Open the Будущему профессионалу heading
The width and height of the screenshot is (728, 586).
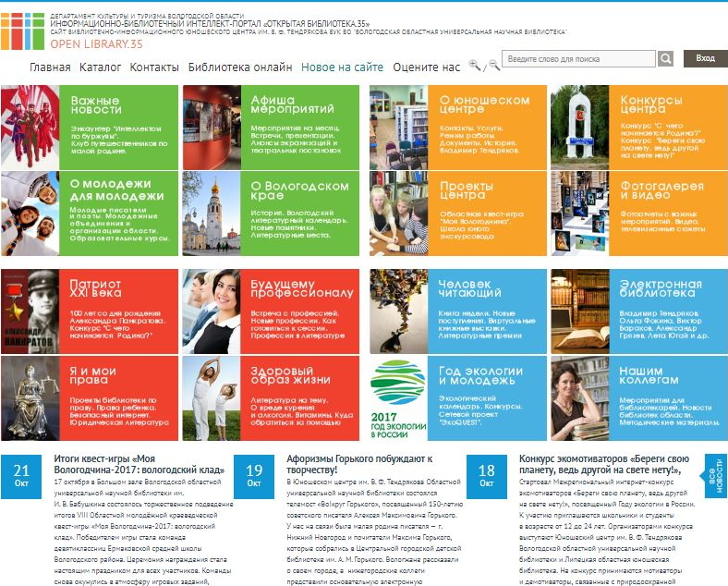(302, 288)
